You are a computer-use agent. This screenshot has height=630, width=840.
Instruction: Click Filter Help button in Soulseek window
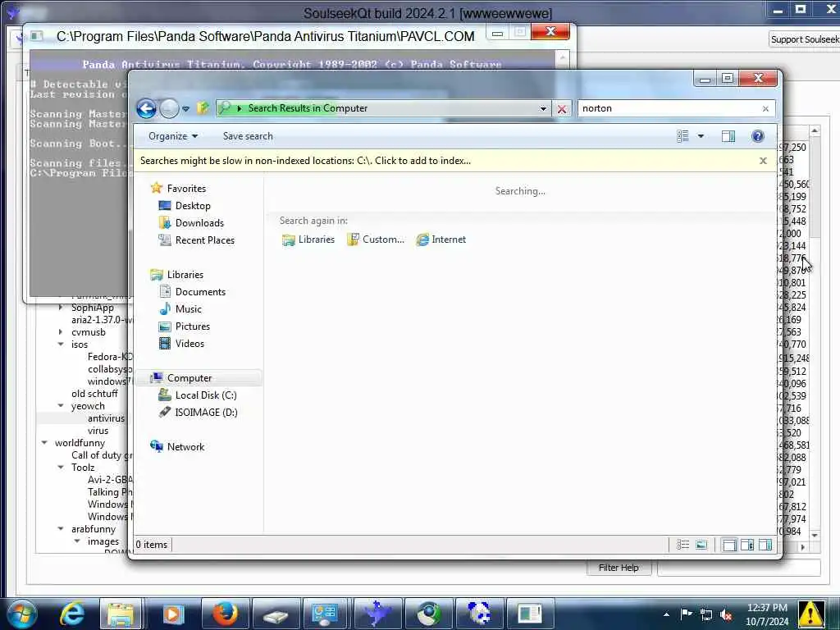tap(619, 568)
